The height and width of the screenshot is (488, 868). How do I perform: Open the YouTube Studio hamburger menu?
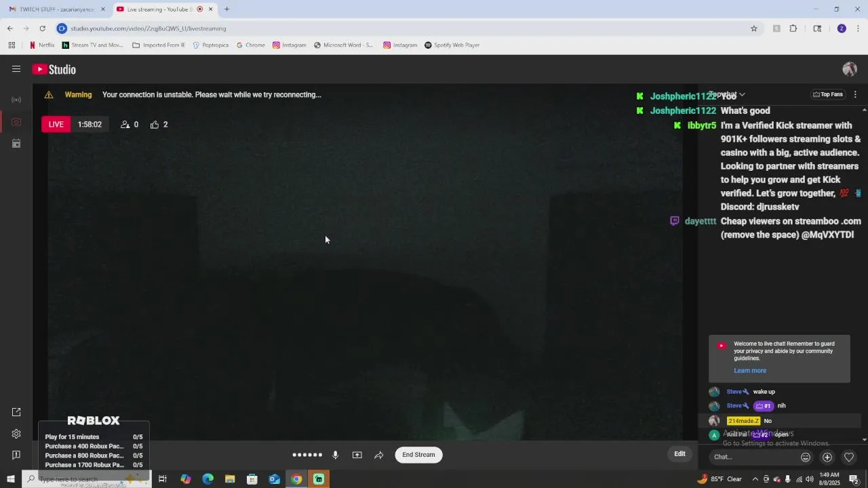pos(16,69)
